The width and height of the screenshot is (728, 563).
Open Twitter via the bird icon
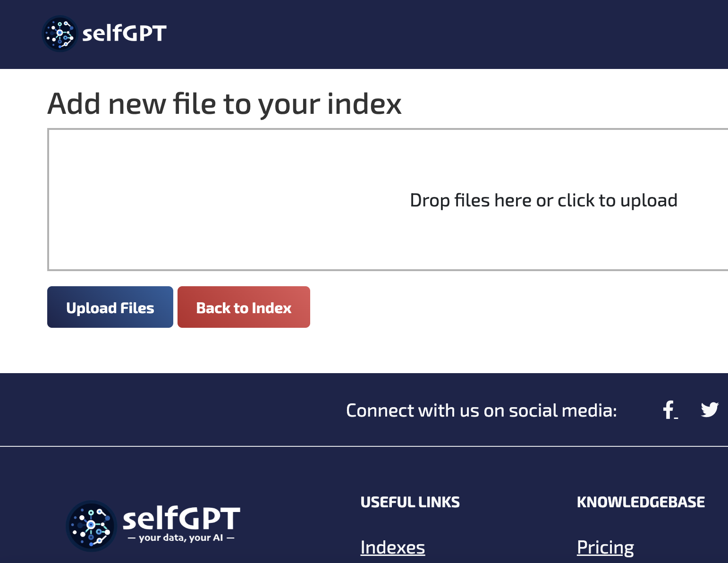click(710, 409)
